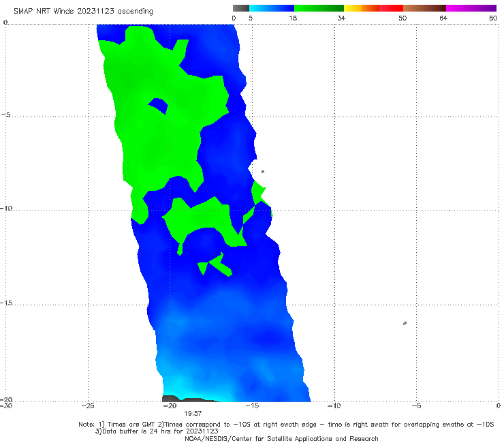Select the swath time label '19:57'
Viewport: 504px width, 443px height.
(193, 414)
